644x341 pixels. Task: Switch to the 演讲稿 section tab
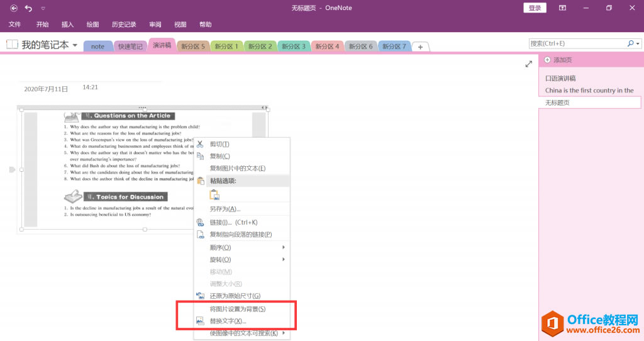[162, 45]
